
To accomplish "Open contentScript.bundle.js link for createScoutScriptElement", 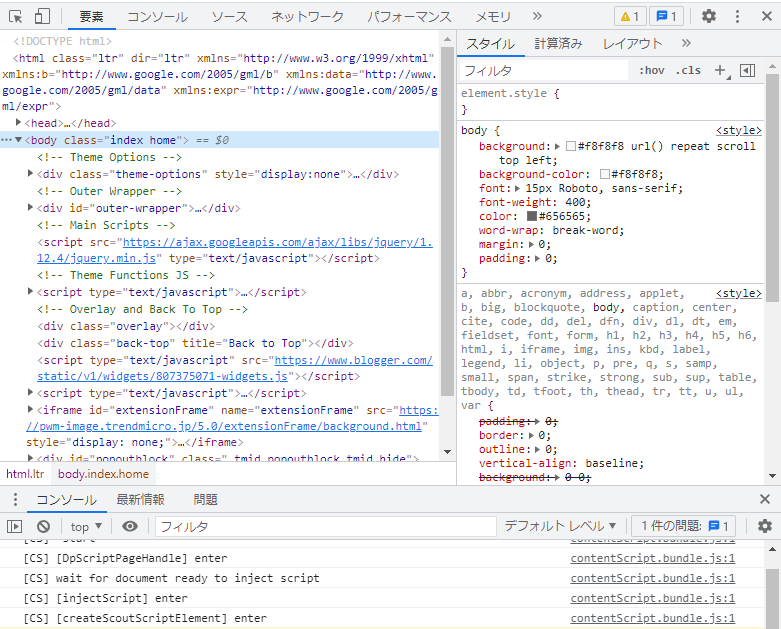I will pos(652,618).
